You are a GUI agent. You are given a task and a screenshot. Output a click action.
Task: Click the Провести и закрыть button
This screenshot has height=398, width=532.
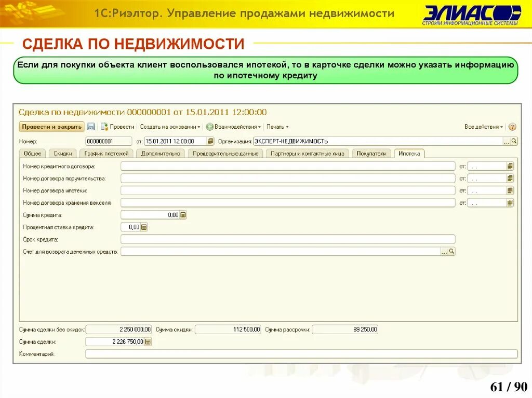pyautogui.click(x=51, y=127)
